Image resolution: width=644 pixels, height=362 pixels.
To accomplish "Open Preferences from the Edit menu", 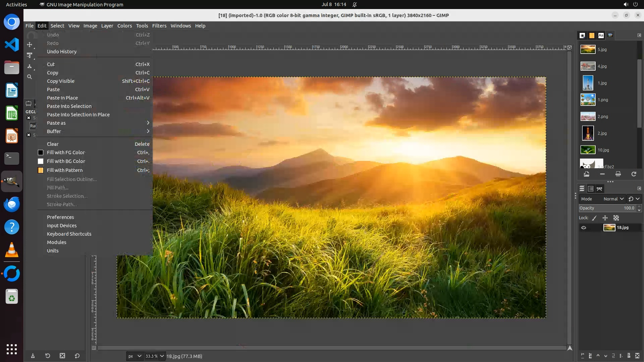I will pos(60,217).
